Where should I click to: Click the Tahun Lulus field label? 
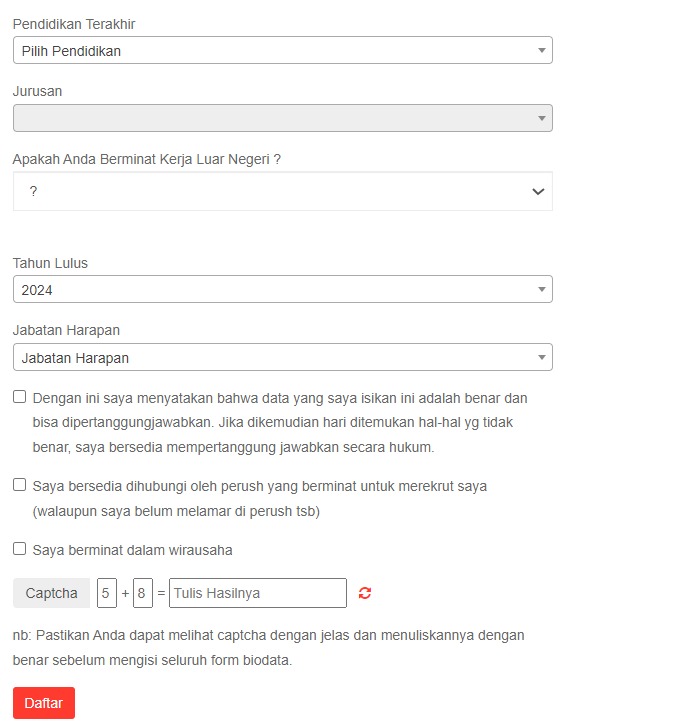coord(50,263)
